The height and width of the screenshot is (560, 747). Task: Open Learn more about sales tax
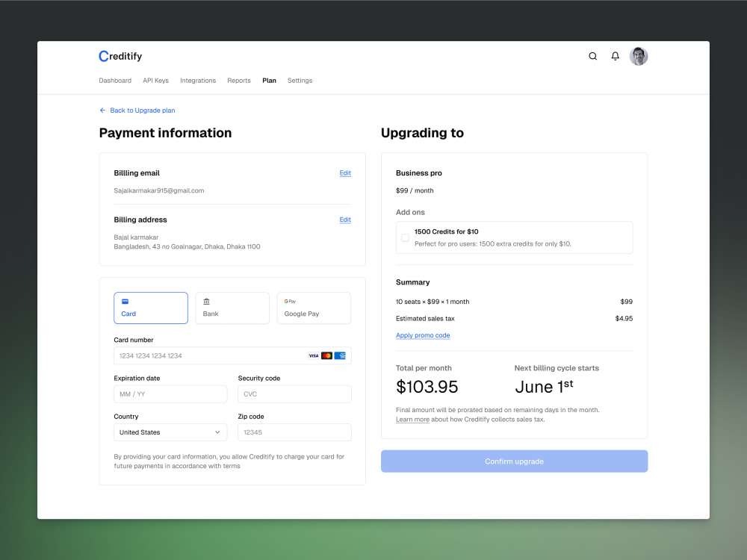(412, 420)
